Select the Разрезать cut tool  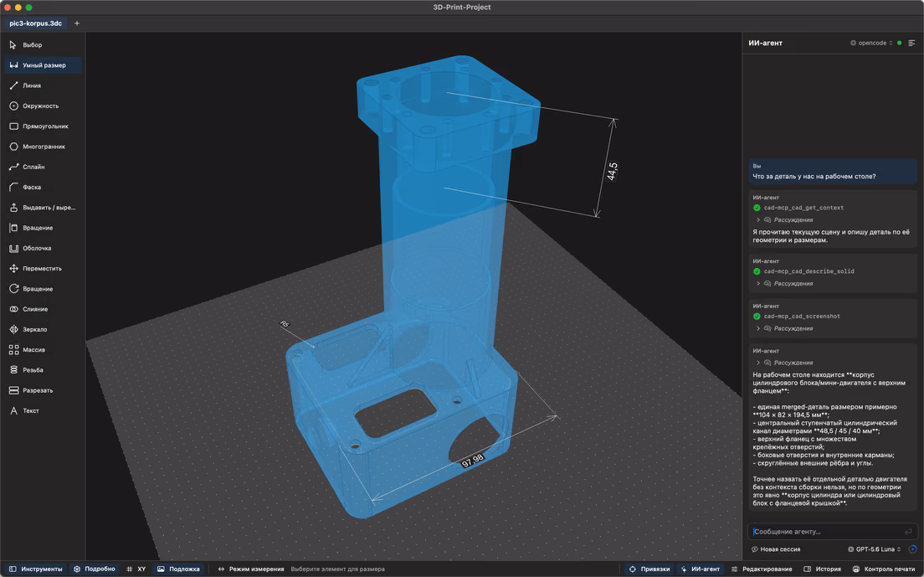tap(43, 391)
